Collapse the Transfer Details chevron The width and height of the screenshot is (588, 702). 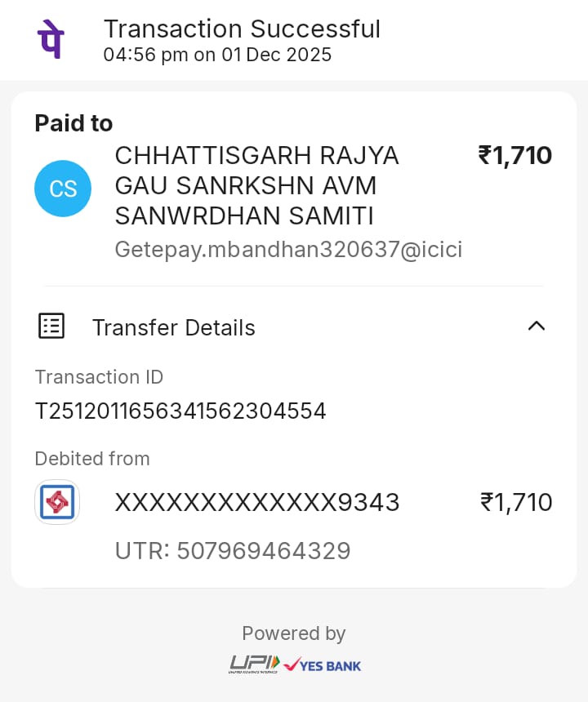click(536, 327)
